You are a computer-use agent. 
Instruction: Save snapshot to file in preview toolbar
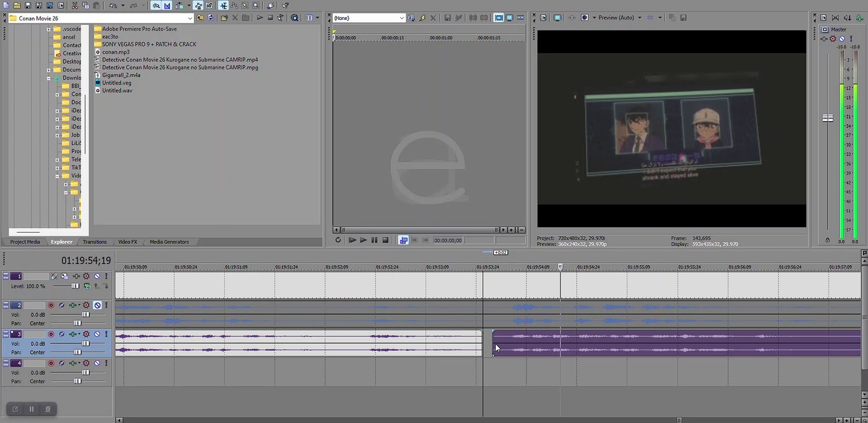point(683,18)
